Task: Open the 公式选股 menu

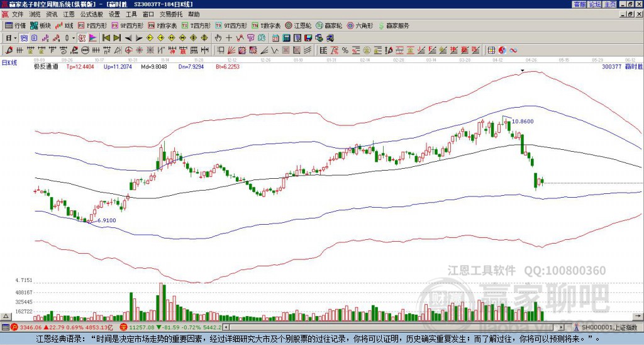Action: pos(92,14)
